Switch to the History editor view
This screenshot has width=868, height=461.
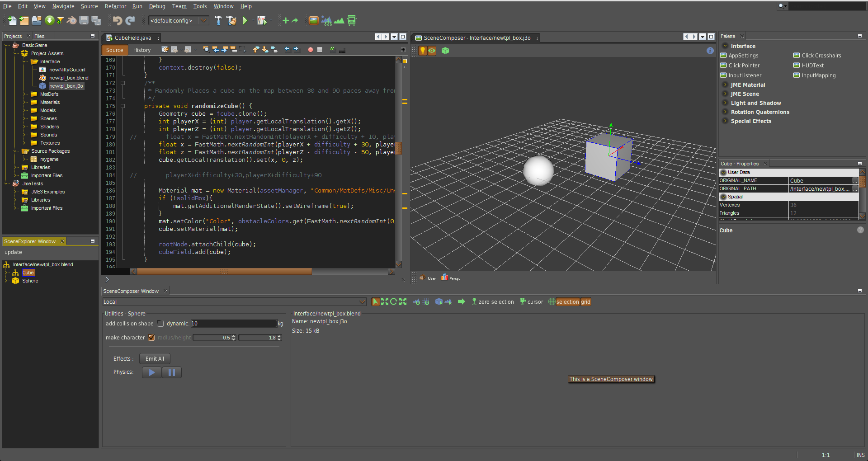142,50
